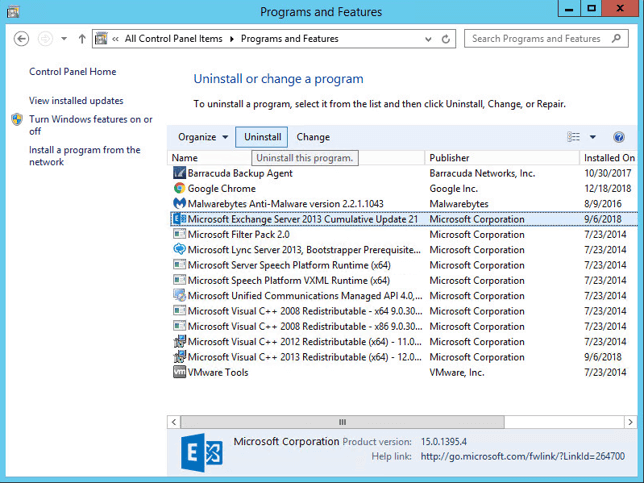Select Microsoft Exchange Server 2013 Cumulative Update 21

pos(303,219)
